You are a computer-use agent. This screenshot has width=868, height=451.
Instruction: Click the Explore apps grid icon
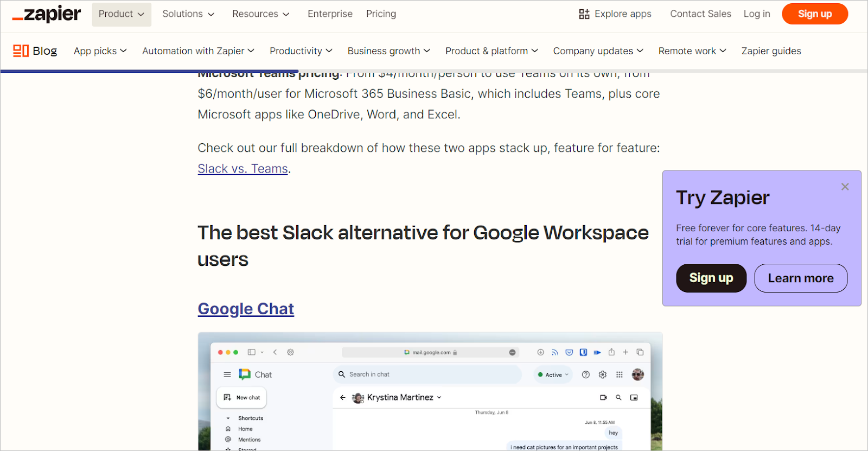[584, 14]
